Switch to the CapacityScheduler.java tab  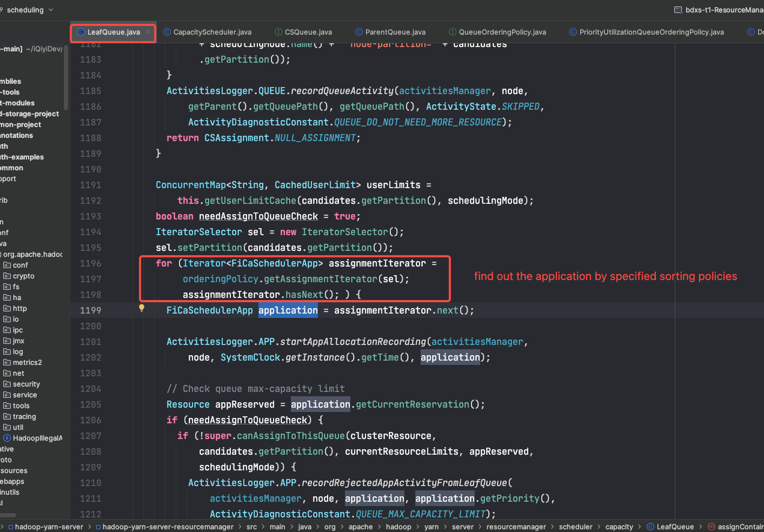[x=212, y=32]
